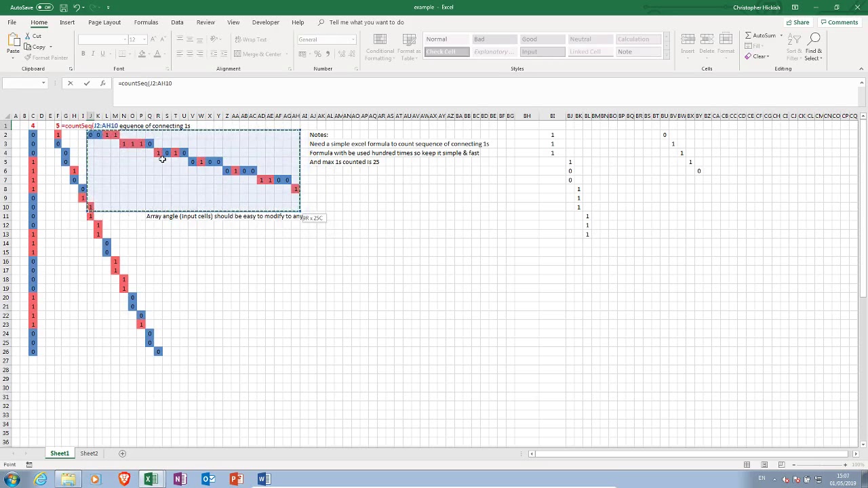868x488 pixels.
Task: Switch to the Developer tab
Action: click(x=265, y=22)
